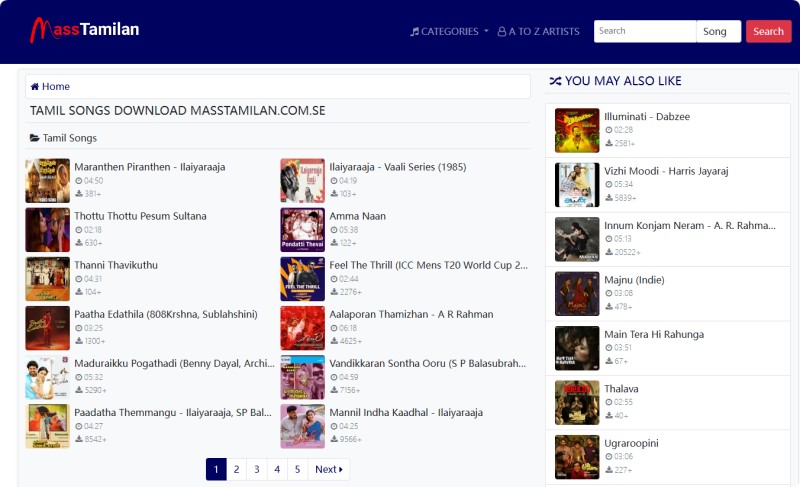Click Feel The Thrill album thumbnail
Viewport: 800px width, 487px height.
point(303,279)
